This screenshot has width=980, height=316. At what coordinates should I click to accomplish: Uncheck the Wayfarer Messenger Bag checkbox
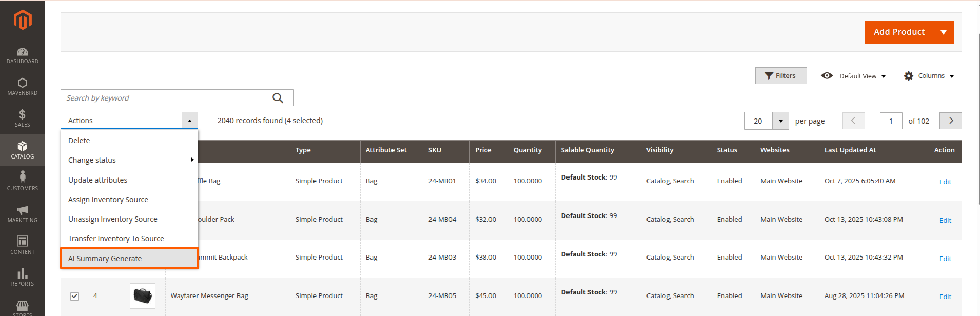[74, 296]
